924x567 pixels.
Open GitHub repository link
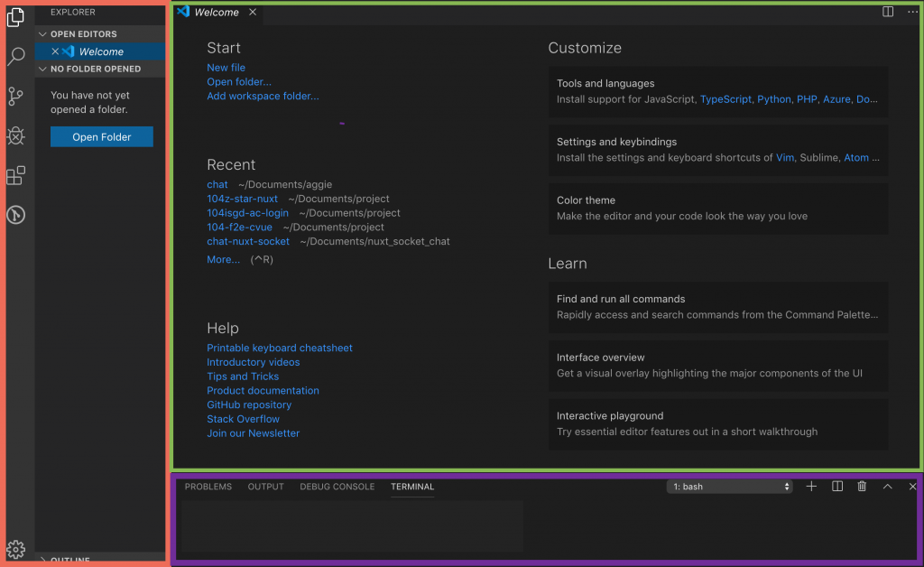pos(249,404)
